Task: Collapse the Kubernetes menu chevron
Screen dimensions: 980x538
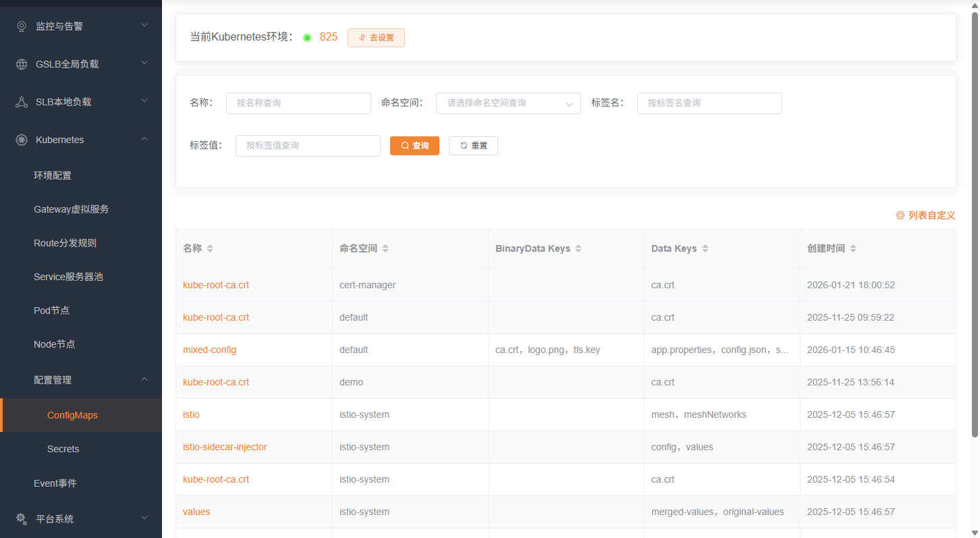Action: point(144,139)
